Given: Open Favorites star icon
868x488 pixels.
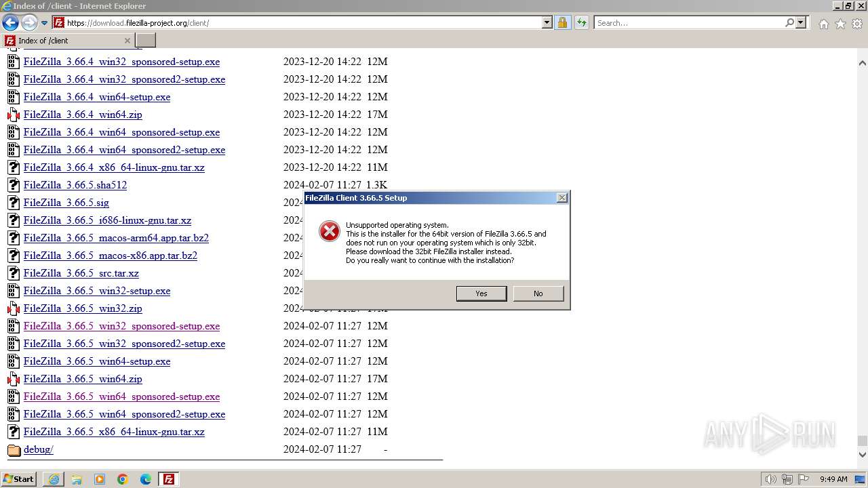Looking at the screenshot, I should click(840, 24).
